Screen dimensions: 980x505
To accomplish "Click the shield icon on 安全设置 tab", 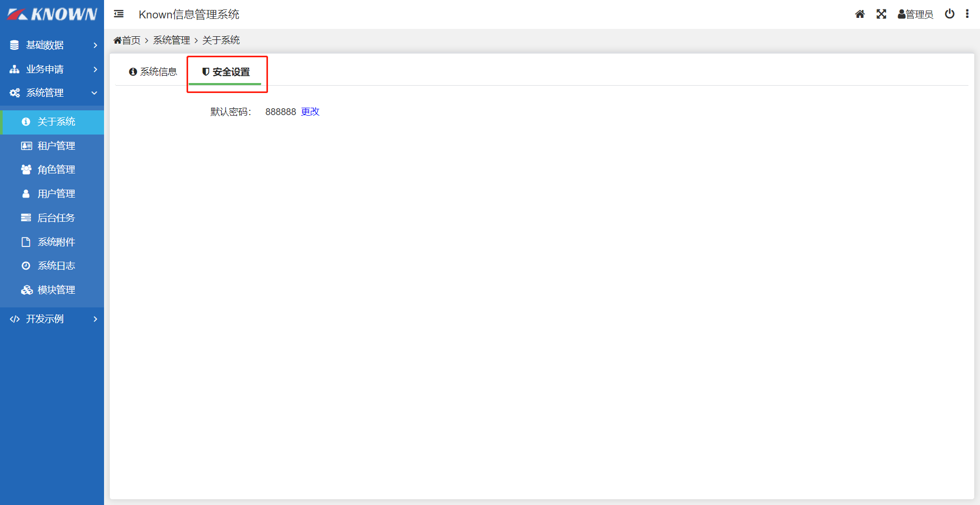I will 206,72.
